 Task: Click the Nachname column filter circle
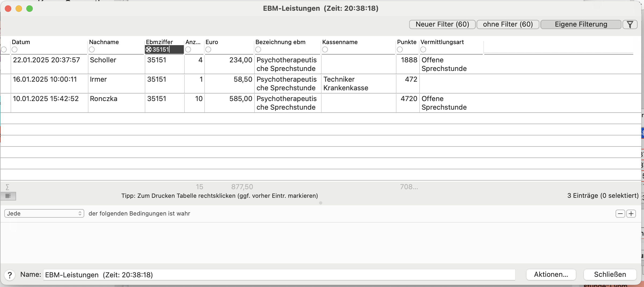pos(92,49)
